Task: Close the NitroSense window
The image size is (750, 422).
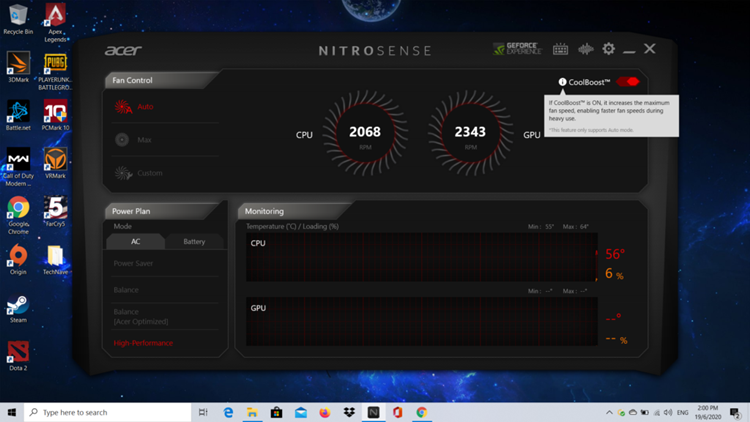Action: click(650, 49)
